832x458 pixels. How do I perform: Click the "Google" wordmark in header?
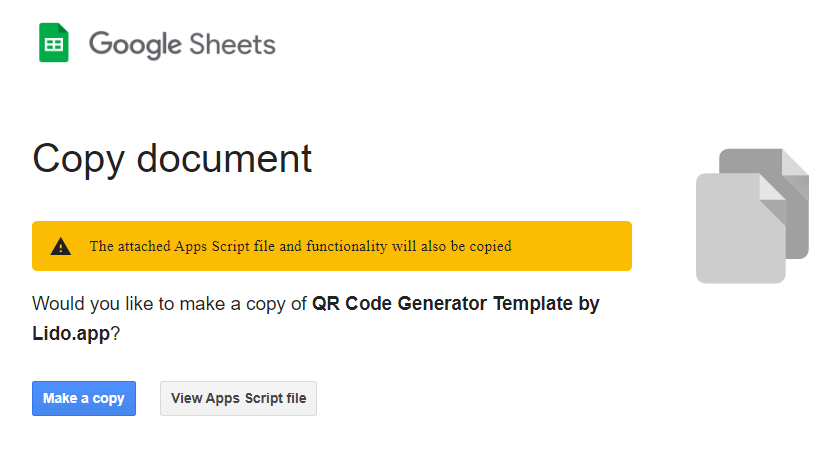(x=135, y=45)
